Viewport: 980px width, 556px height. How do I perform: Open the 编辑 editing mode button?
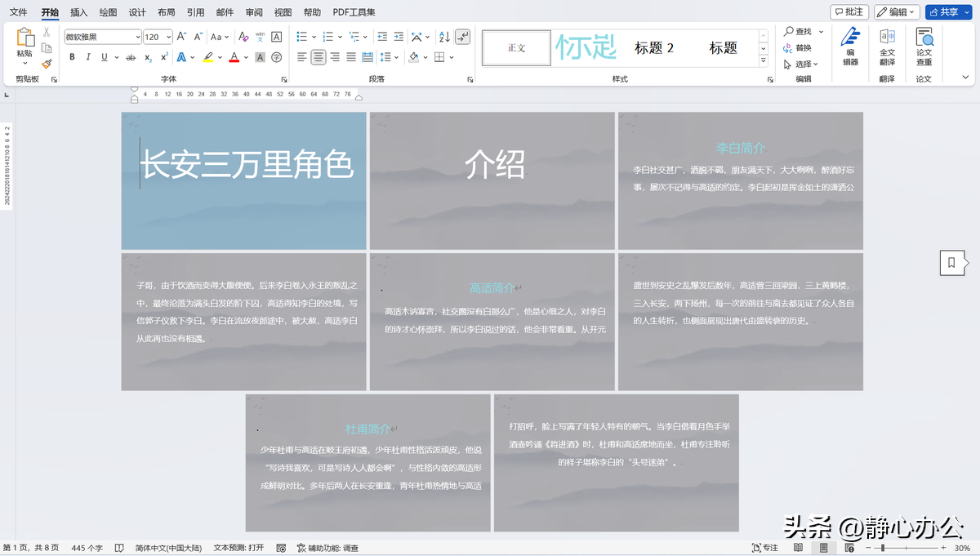coord(897,12)
